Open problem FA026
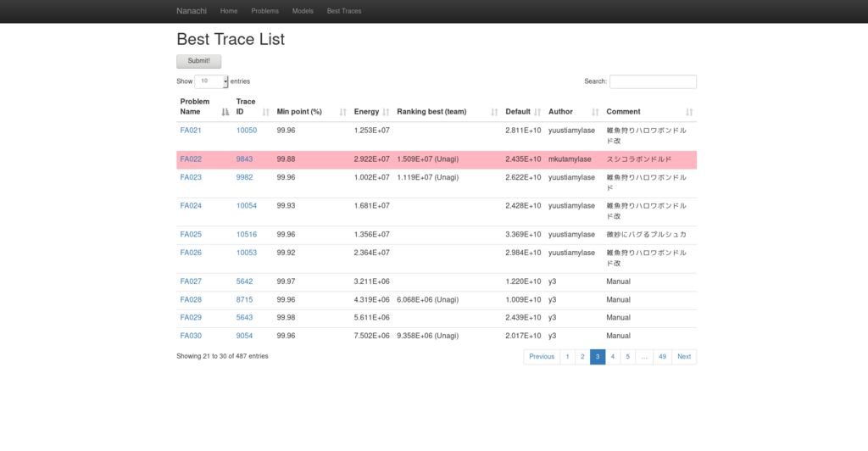 tap(191, 253)
